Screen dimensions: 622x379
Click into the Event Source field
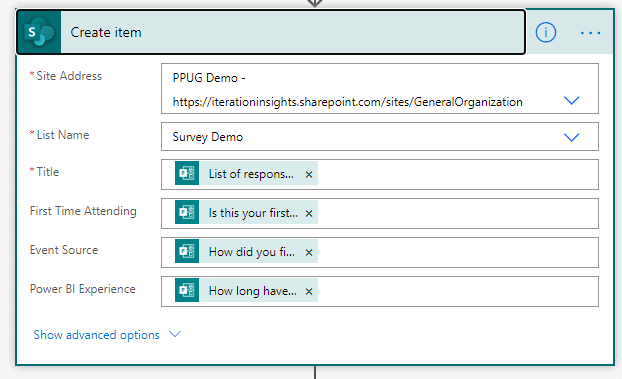380,252
